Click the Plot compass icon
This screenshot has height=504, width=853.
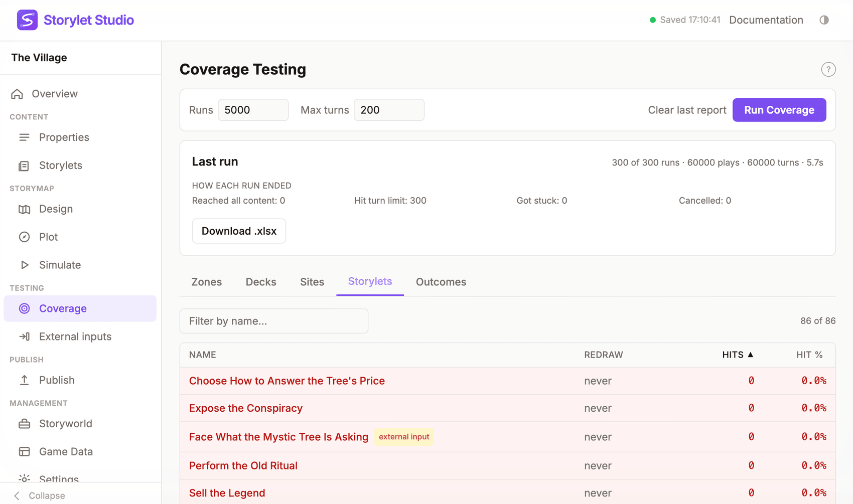coord(24,237)
